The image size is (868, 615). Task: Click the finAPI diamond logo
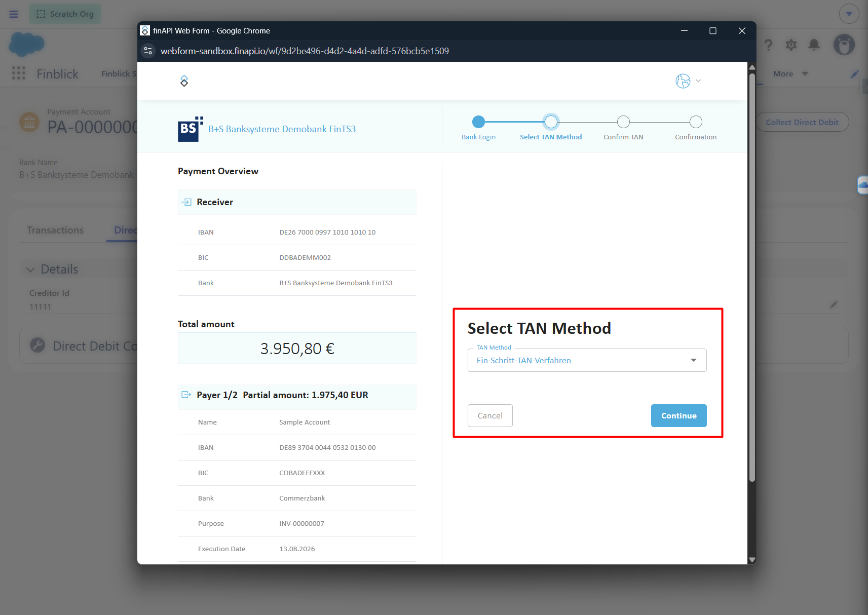tap(184, 81)
